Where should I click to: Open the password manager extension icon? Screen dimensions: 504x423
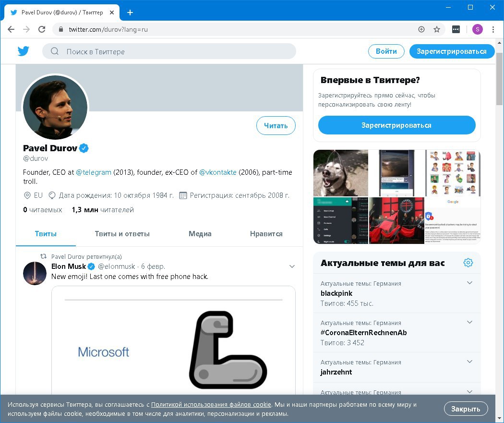[456, 29]
